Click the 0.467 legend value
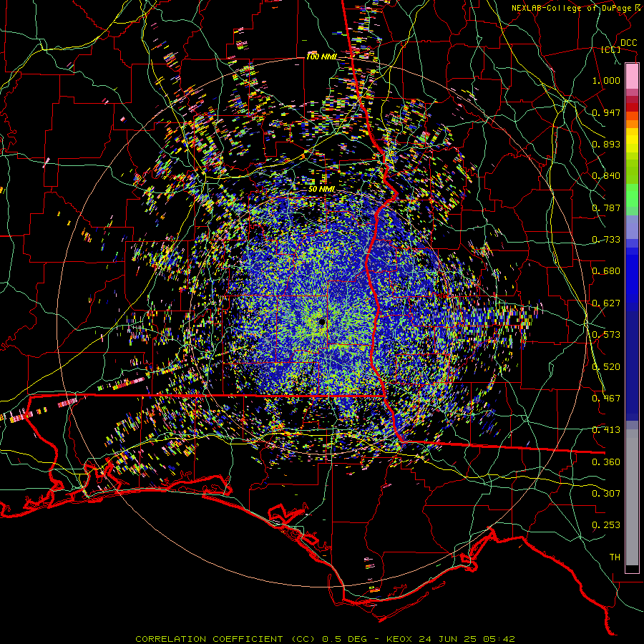644x644 pixels. point(606,399)
